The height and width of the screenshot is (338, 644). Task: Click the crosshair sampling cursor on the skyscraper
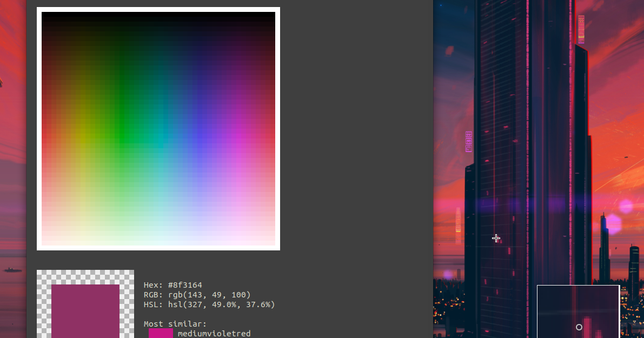pyautogui.click(x=496, y=238)
